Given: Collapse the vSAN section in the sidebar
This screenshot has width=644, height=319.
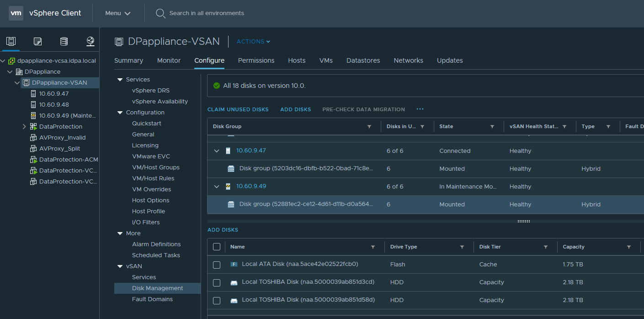Looking at the screenshot, I should click(120, 266).
